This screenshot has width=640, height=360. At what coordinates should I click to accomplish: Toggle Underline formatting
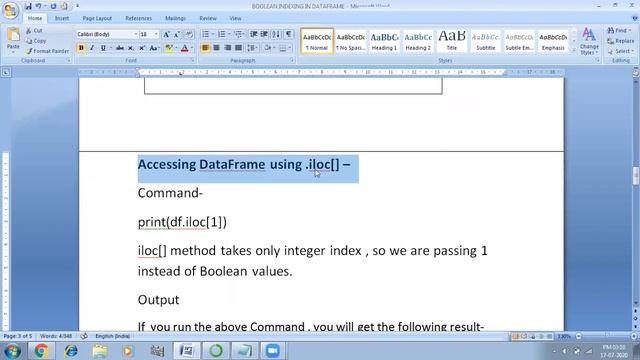click(103, 48)
